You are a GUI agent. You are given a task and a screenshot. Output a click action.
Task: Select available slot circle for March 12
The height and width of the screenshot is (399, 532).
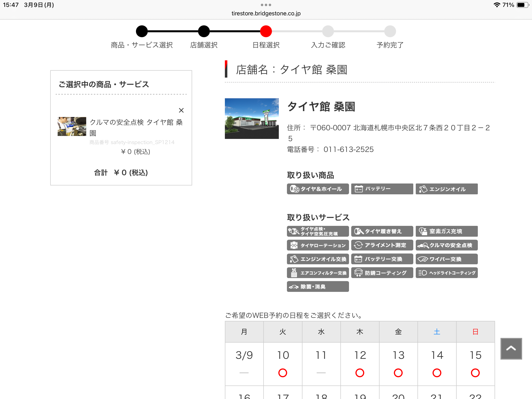[360, 373]
